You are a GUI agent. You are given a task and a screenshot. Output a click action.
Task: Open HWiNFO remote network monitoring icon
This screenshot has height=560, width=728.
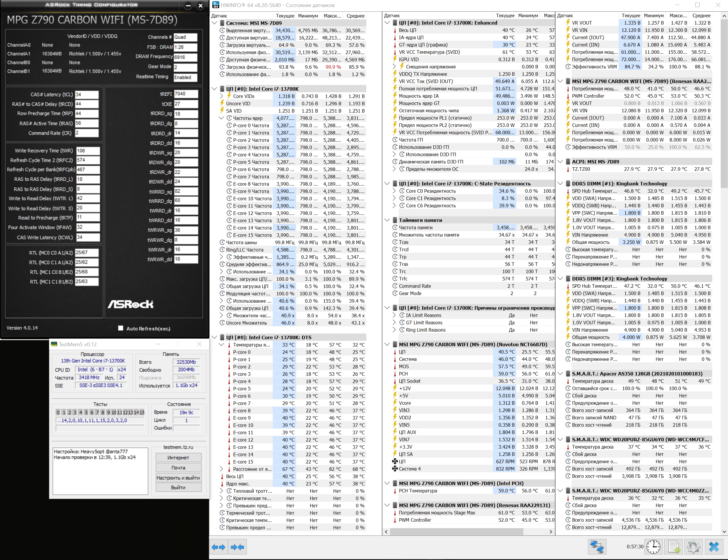point(597,547)
